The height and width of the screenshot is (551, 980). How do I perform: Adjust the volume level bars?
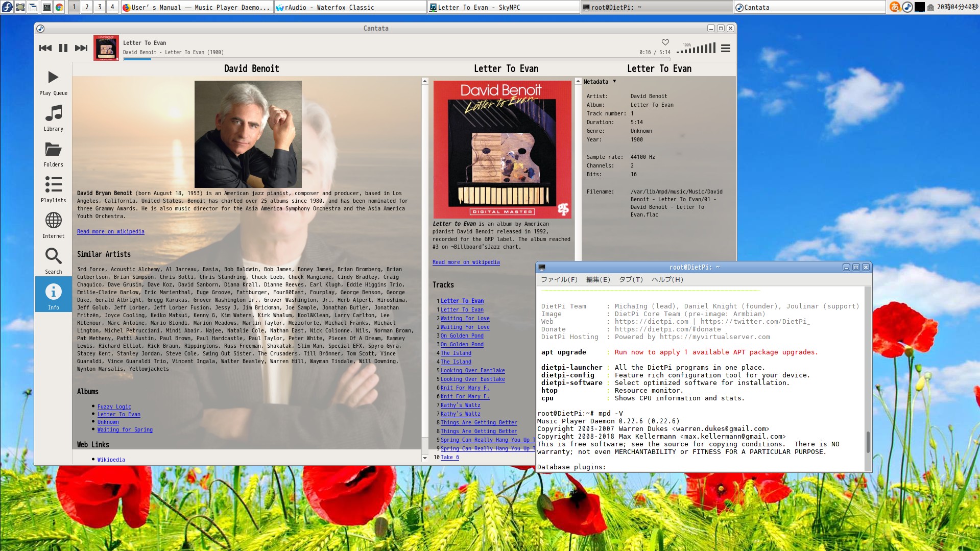[697, 49]
